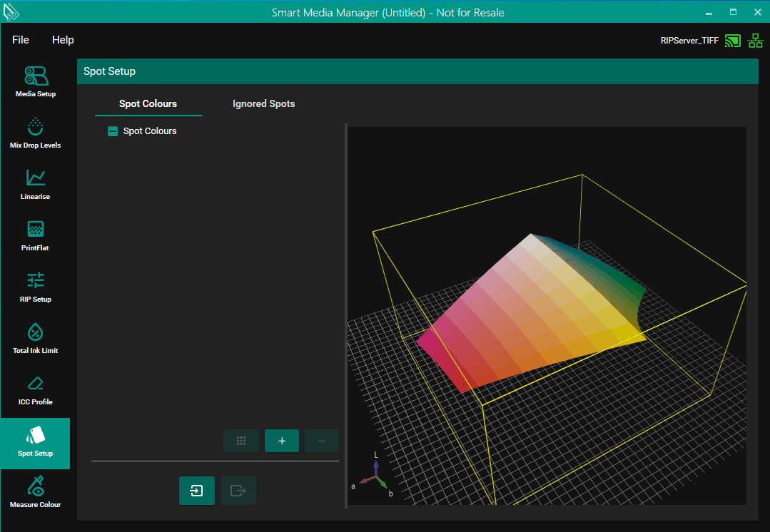Switch to the Ignored Spots tab
Image resolution: width=770 pixels, height=532 pixels.
[263, 103]
